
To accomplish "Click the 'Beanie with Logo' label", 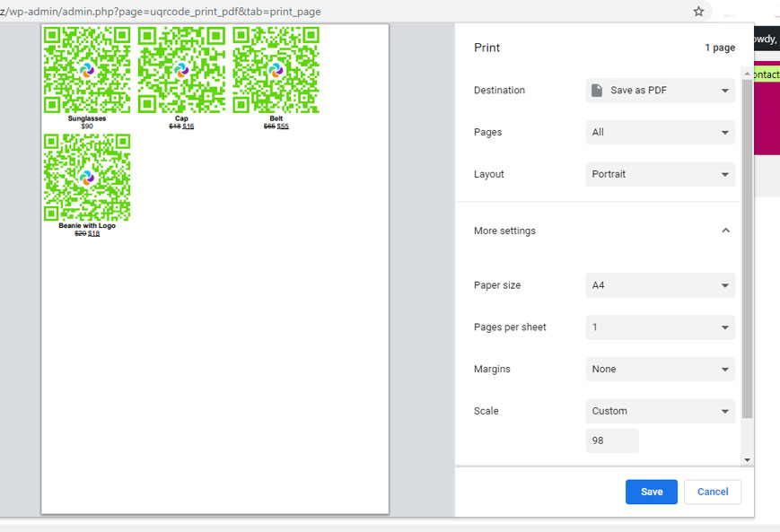I will pos(87,226).
